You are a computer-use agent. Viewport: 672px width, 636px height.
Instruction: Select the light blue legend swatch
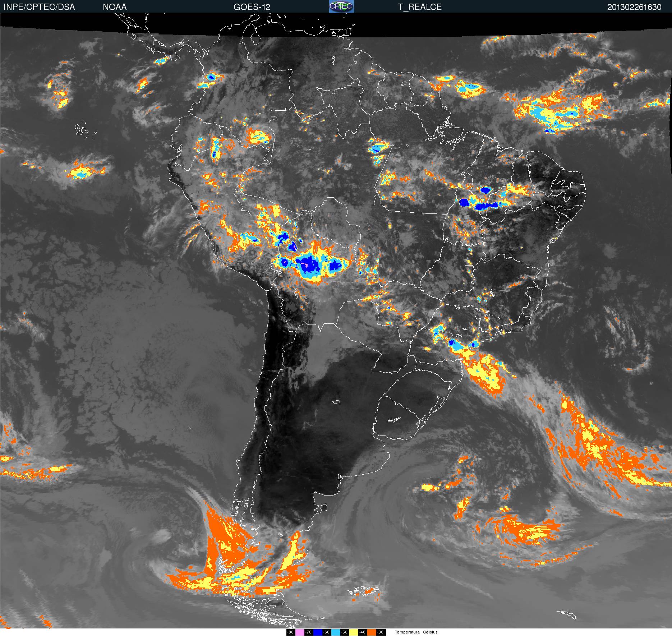click(x=336, y=632)
